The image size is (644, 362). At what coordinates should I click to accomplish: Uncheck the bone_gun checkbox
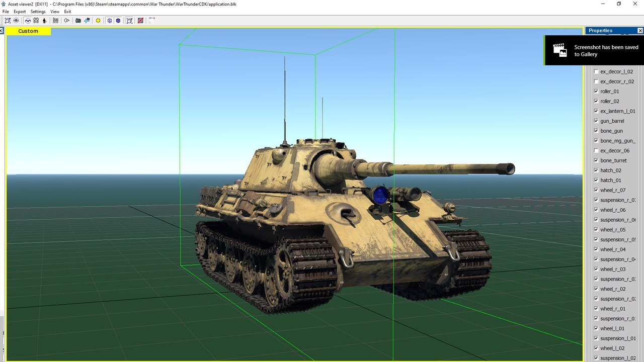(x=596, y=131)
